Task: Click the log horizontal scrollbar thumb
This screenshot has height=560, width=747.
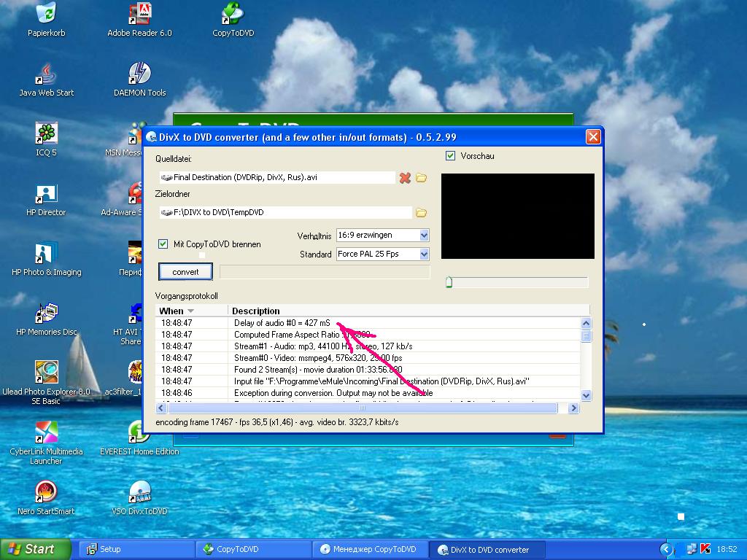Action: 363,408
